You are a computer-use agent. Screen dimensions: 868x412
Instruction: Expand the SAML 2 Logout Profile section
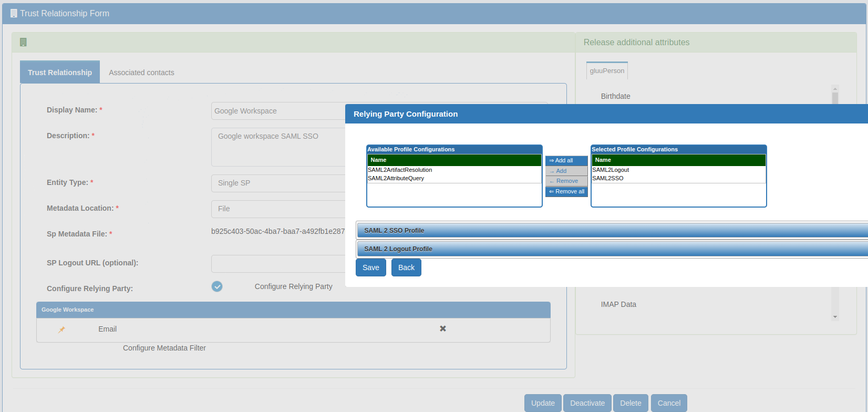[x=398, y=249]
